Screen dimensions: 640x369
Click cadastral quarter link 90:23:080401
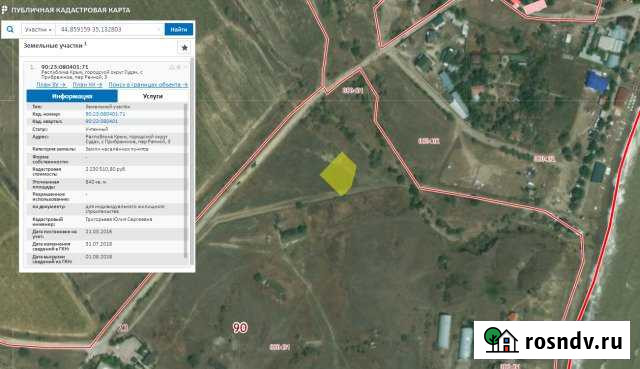[102, 121]
